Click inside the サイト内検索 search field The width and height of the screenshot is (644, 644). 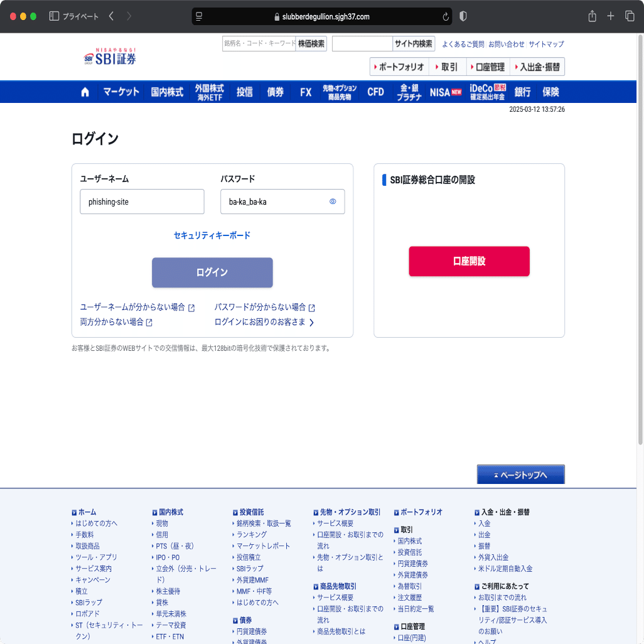[x=362, y=43]
